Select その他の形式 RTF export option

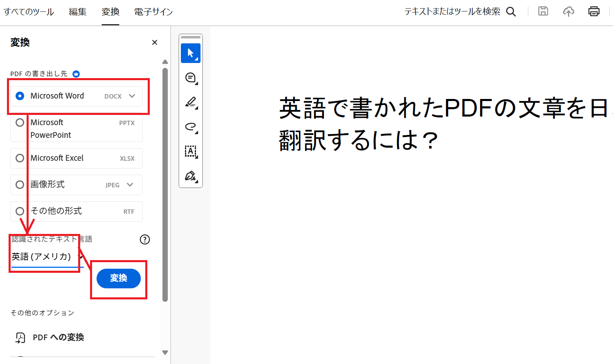pyautogui.click(x=20, y=211)
